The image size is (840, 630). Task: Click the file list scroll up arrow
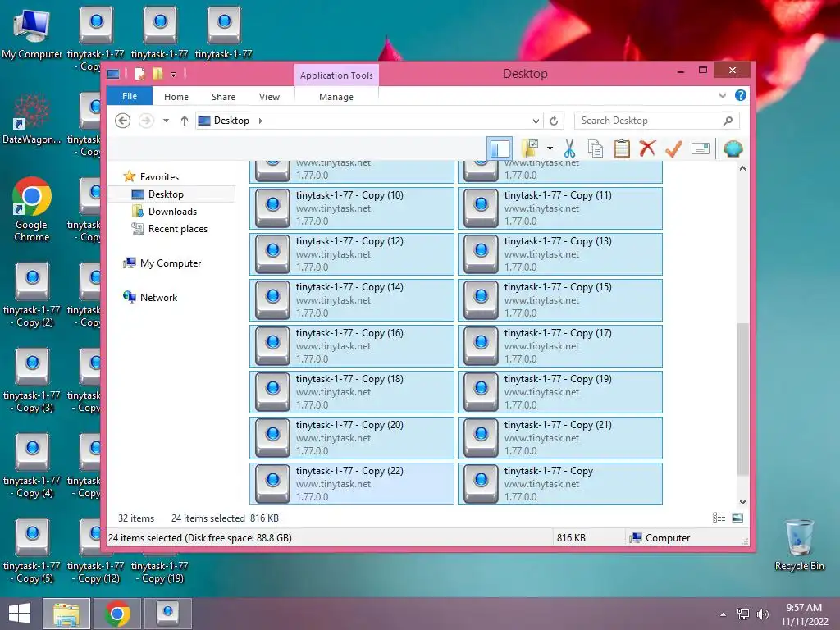[742, 168]
